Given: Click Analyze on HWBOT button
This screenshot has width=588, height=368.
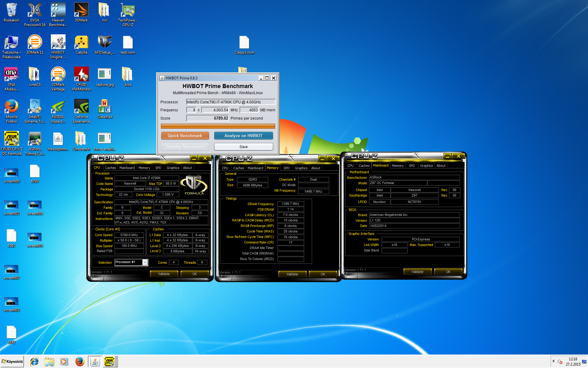Looking at the screenshot, I should click(x=243, y=136).
